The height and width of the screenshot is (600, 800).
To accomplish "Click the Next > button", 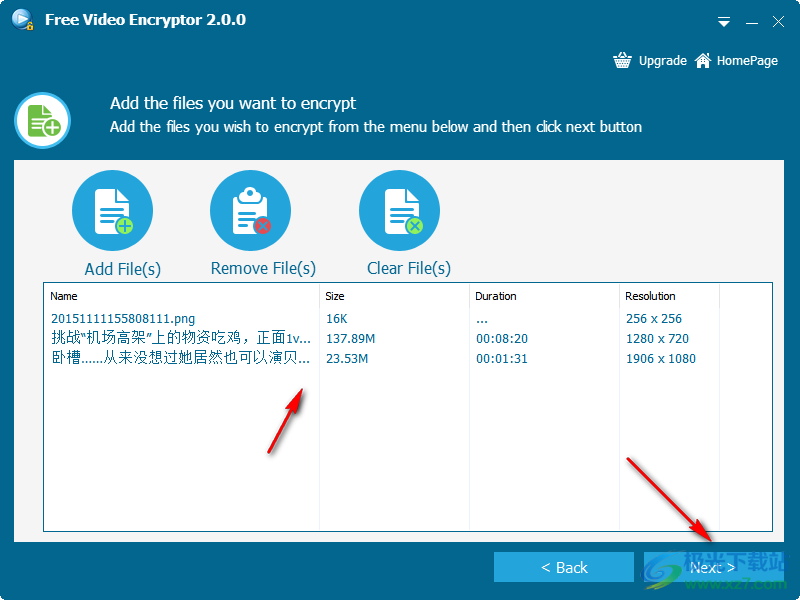I will 712,566.
